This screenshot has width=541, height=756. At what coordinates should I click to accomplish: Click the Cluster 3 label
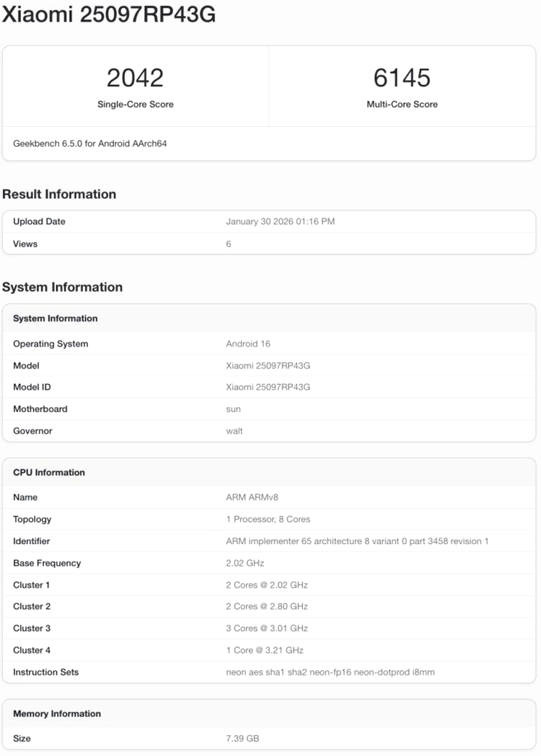point(32,628)
